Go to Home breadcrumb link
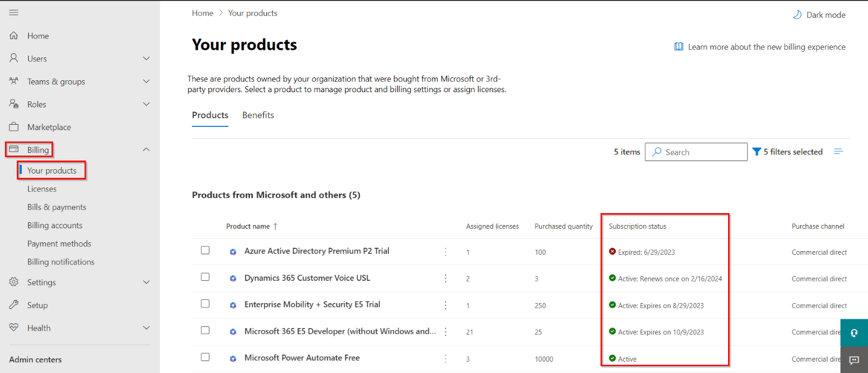This screenshot has height=373, width=868. point(202,13)
